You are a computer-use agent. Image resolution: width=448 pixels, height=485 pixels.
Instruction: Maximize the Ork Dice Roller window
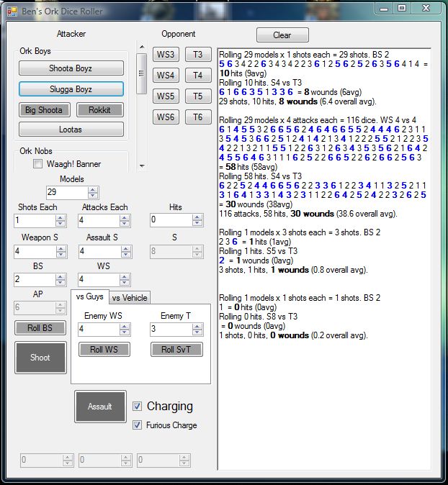point(402,9)
